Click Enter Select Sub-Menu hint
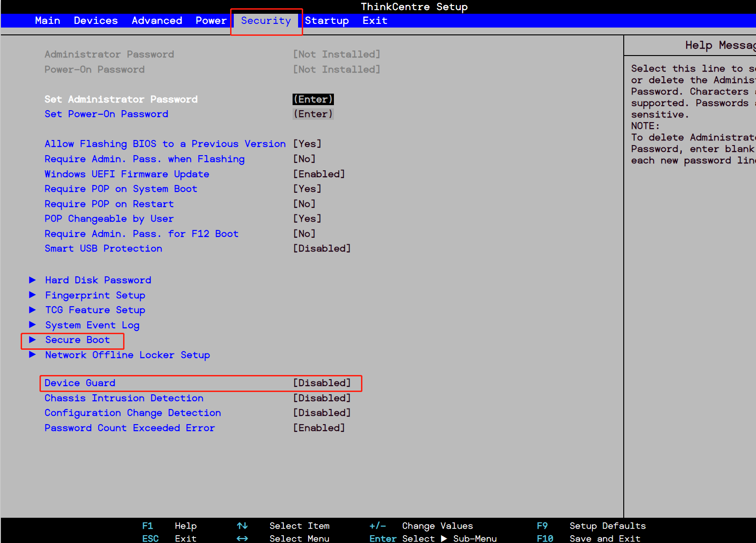This screenshot has height=543, width=756. [433, 538]
